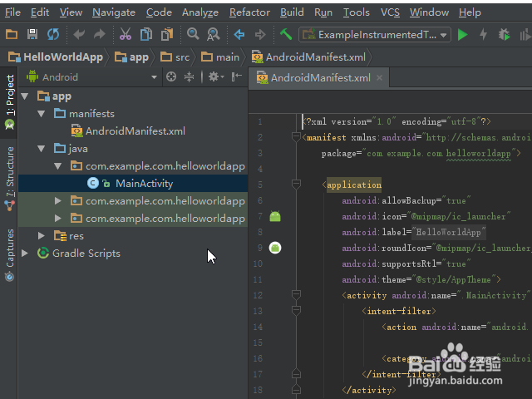This screenshot has width=532, height=399.
Task: Open the Project panel gear settings
Action: 216,77
